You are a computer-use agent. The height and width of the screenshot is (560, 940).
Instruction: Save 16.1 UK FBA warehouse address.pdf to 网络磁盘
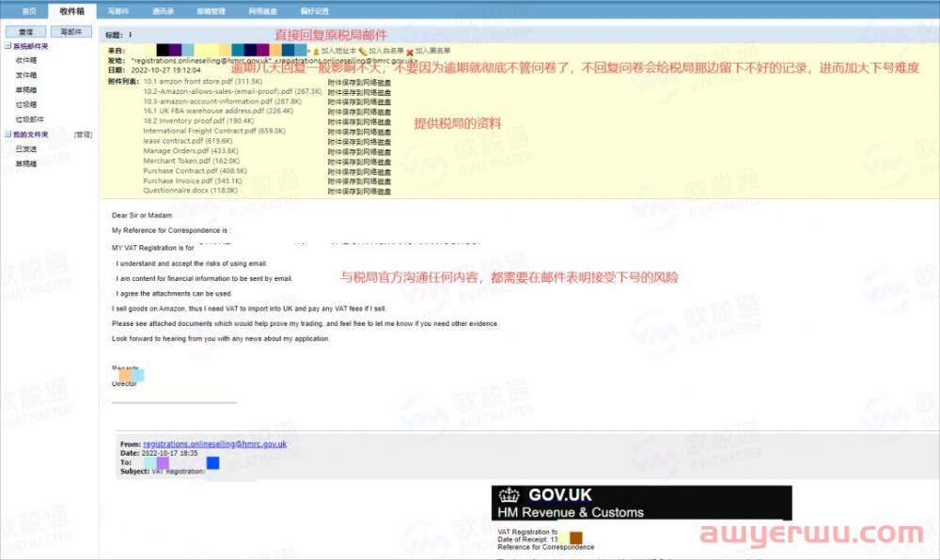359,112
